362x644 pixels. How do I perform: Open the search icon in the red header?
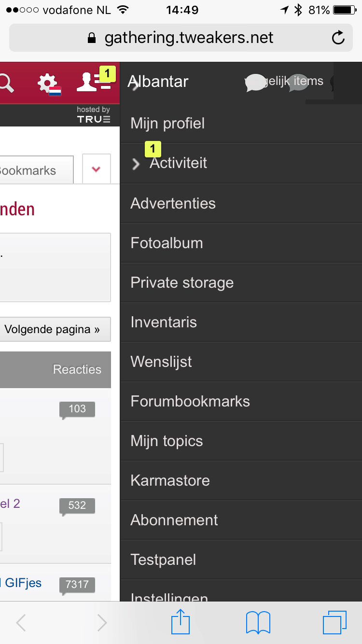(x=7, y=82)
